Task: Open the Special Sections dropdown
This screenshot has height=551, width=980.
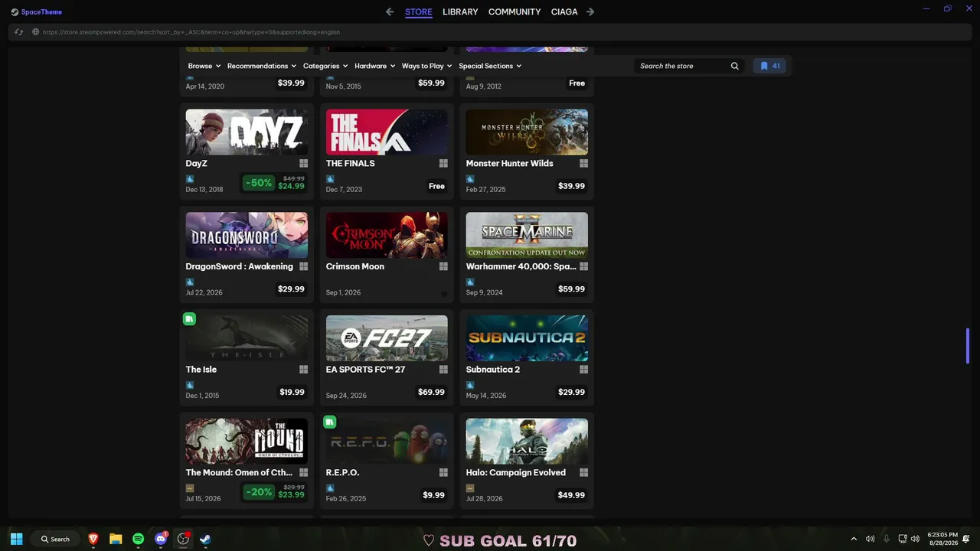Action: point(490,66)
